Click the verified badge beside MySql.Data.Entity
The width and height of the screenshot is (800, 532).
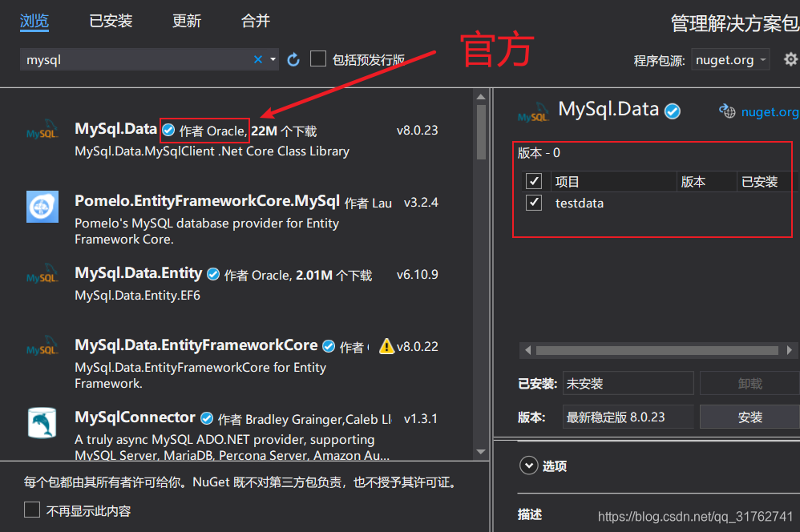[213, 275]
